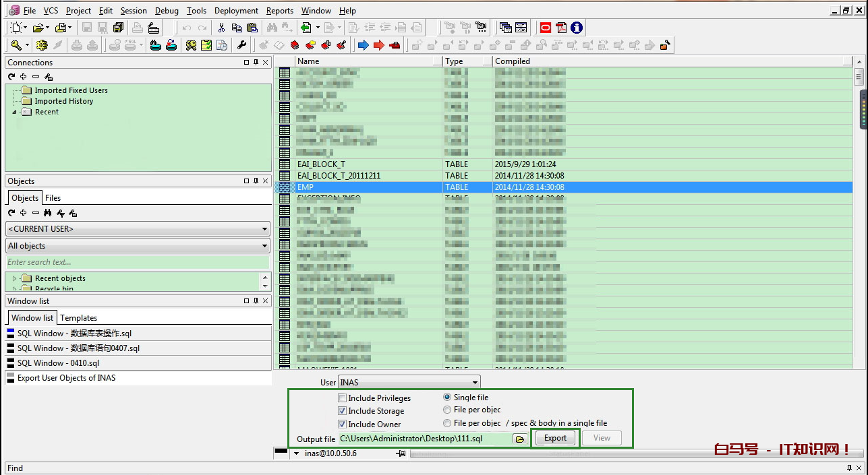
Task: Enable the Include Privileges checkbox
Action: click(343, 398)
